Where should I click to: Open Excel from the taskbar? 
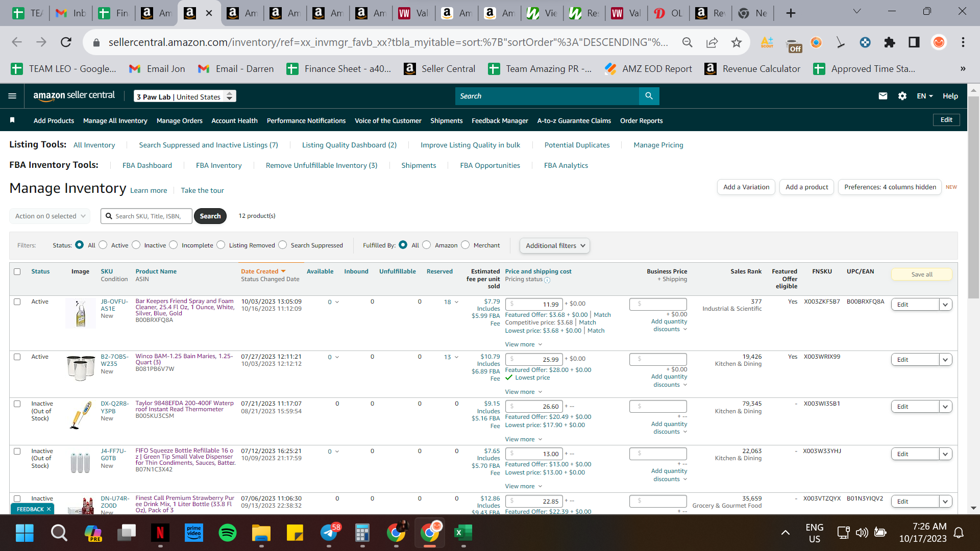point(463,533)
